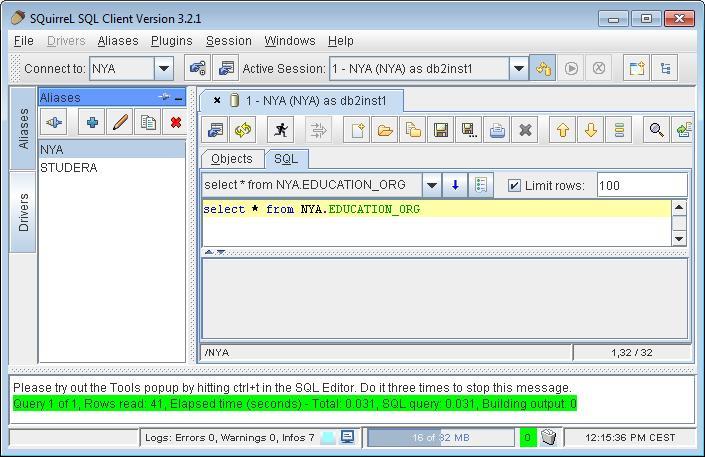Click the commit/rollback toggle icon after Active Session
Image resolution: width=705 pixels, height=457 pixels.
click(543, 68)
